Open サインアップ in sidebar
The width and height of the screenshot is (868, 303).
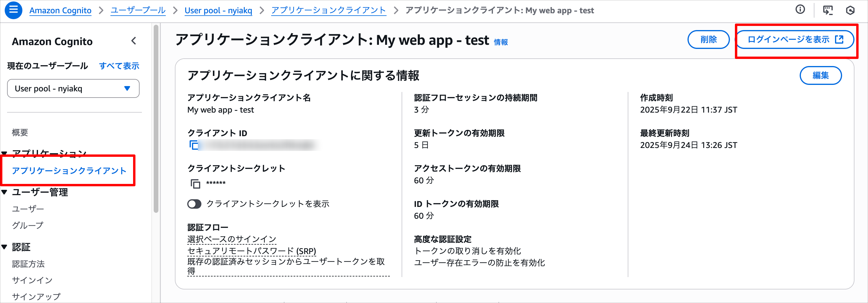[x=37, y=297]
